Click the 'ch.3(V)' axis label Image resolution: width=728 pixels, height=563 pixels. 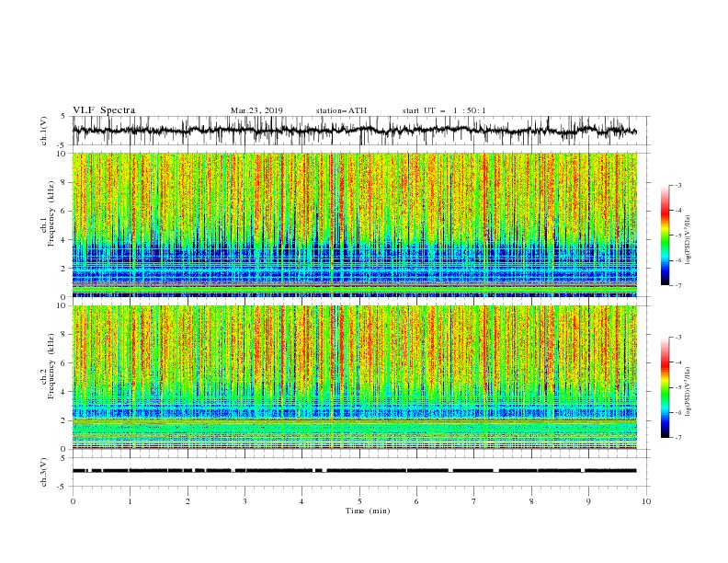[x=44, y=472]
